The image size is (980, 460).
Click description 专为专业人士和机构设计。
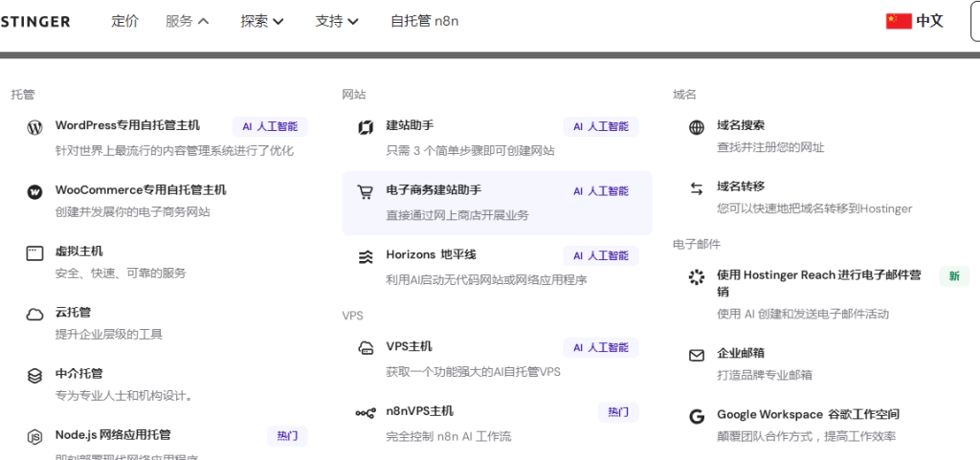123,396
